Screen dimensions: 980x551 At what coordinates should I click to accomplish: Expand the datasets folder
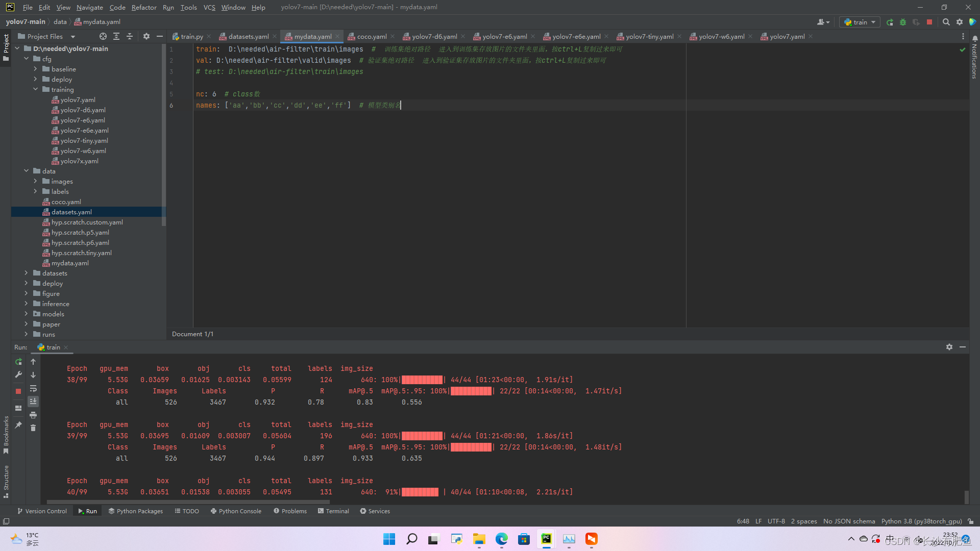click(26, 273)
